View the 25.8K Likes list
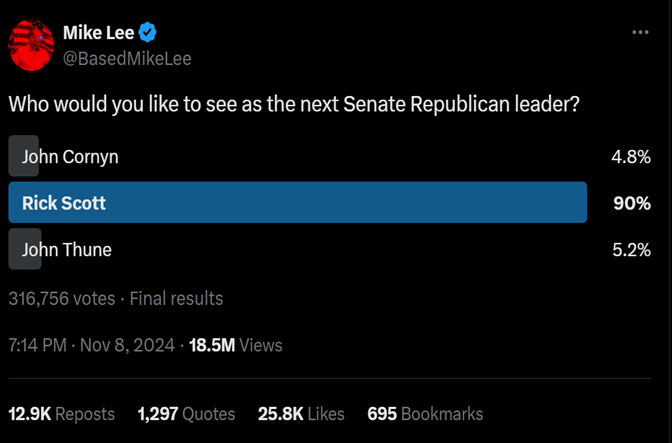Screen dimensions: 672x443 tap(301, 413)
